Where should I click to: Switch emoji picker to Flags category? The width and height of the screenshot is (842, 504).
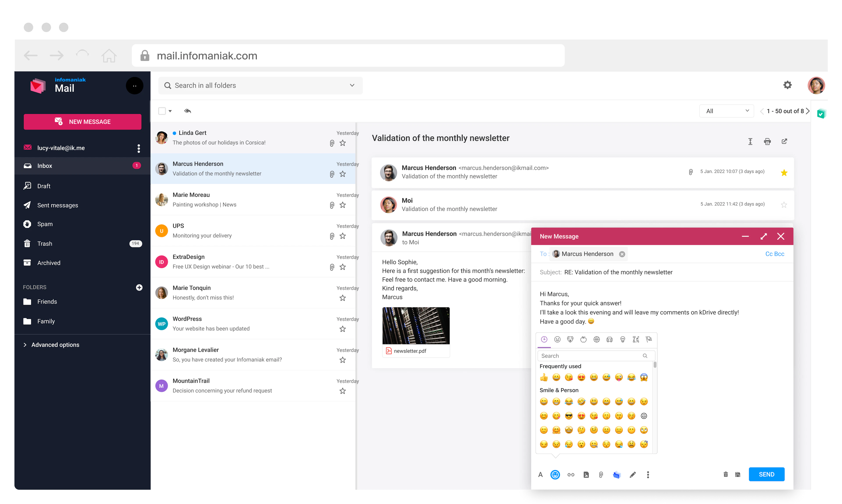[649, 339]
